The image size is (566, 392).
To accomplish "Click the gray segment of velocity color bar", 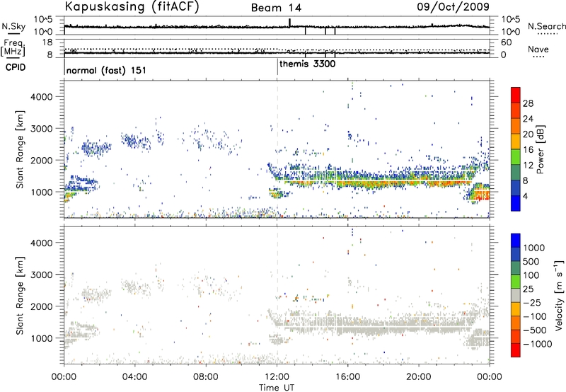I will click(x=516, y=296).
